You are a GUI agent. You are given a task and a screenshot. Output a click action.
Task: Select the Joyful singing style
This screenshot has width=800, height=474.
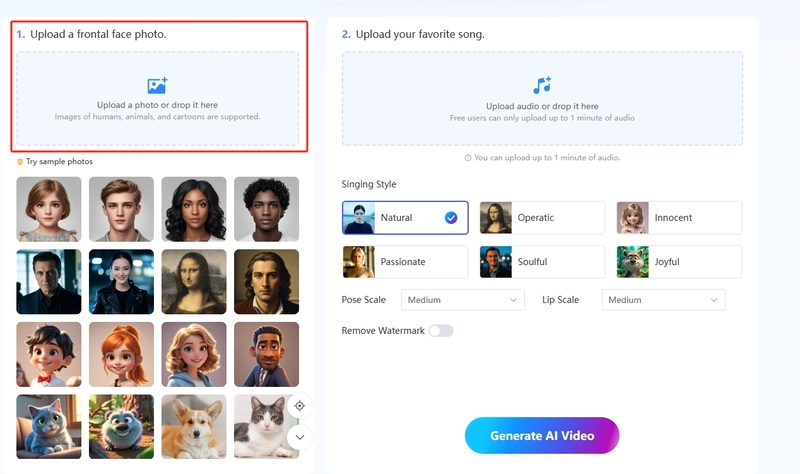click(679, 262)
